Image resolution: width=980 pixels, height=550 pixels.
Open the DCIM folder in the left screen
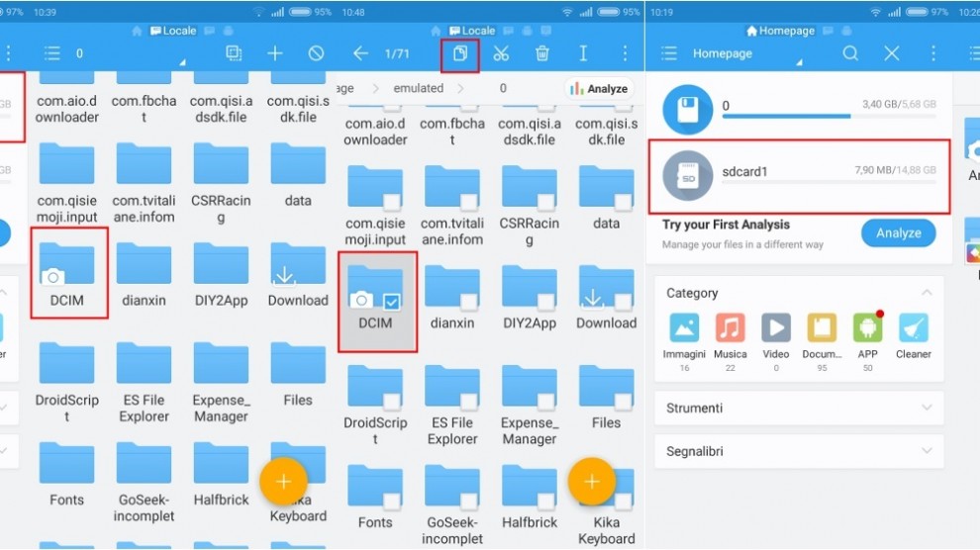pyautogui.click(x=67, y=273)
